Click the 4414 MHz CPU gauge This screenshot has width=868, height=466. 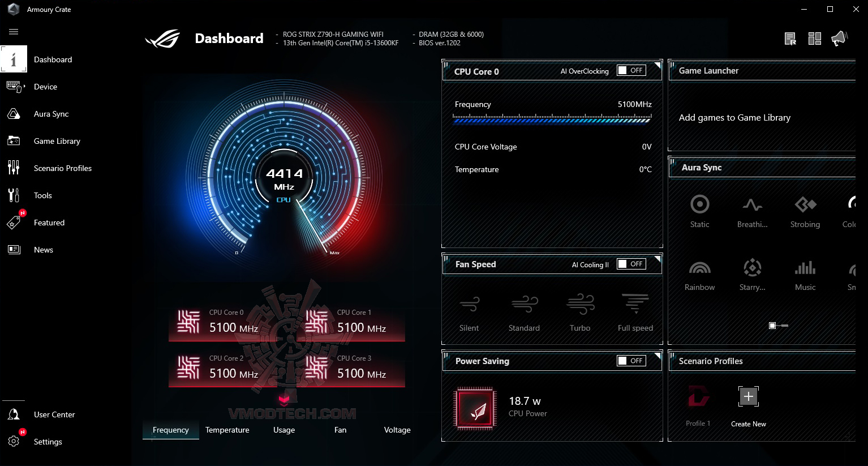tap(284, 177)
